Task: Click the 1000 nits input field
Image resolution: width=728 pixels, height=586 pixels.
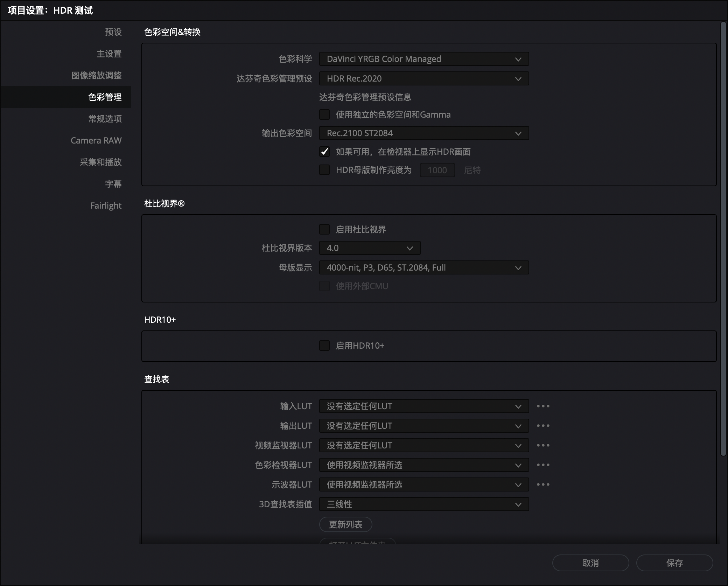Action: click(437, 170)
